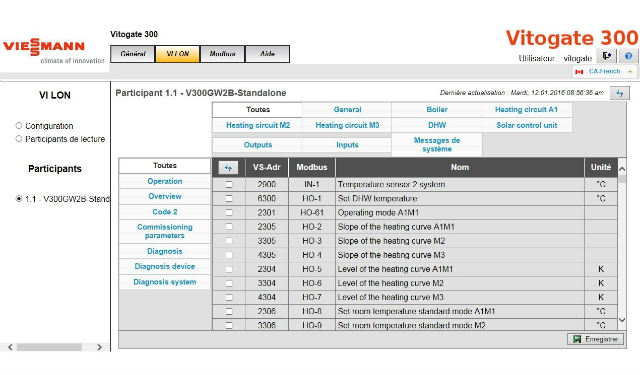This screenshot has width=640, height=375.
Task: Sort by the Unité column header
Action: 601,167
